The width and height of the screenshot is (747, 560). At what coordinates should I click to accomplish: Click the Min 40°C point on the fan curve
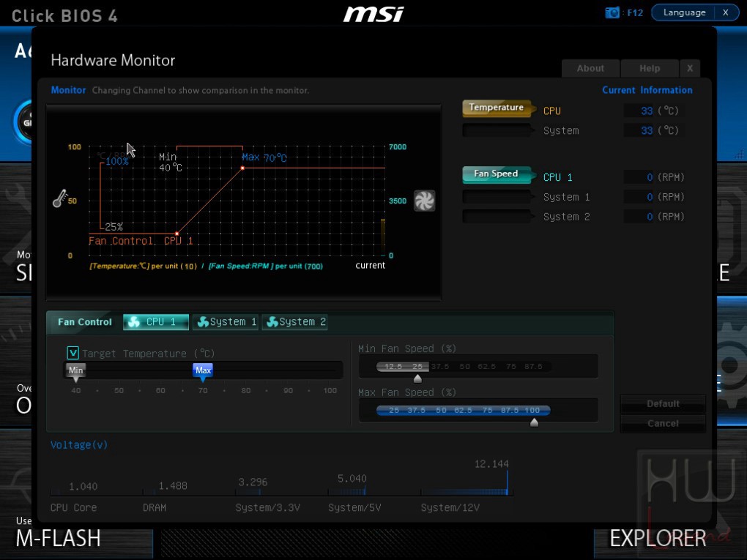(x=176, y=234)
